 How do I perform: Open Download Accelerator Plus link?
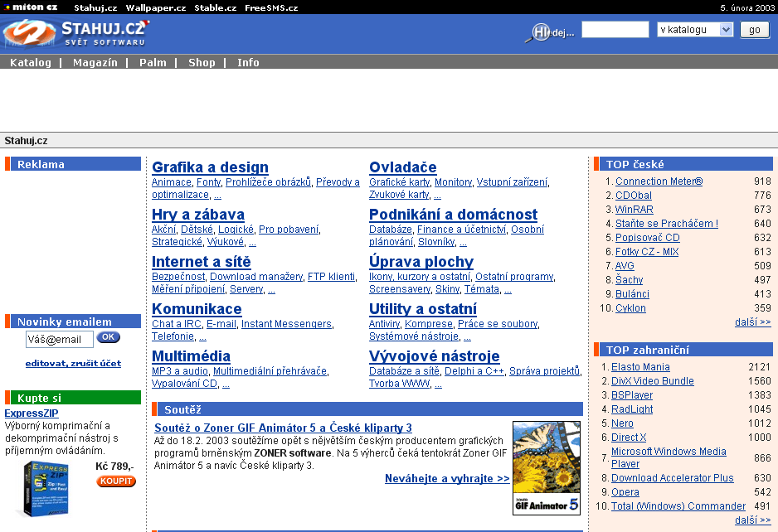[x=673, y=478]
